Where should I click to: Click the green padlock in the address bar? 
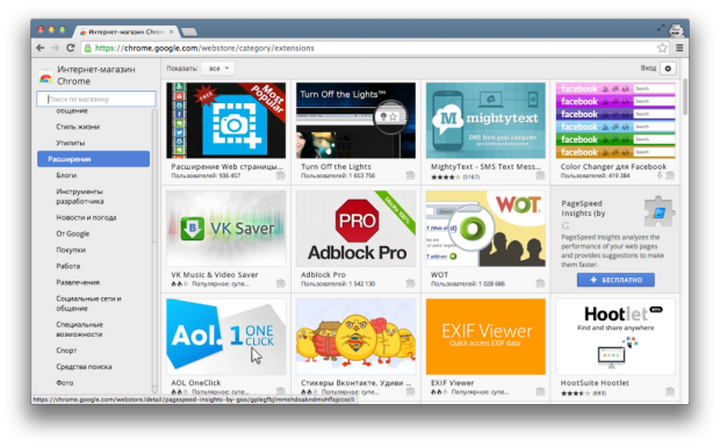click(88, 48)
